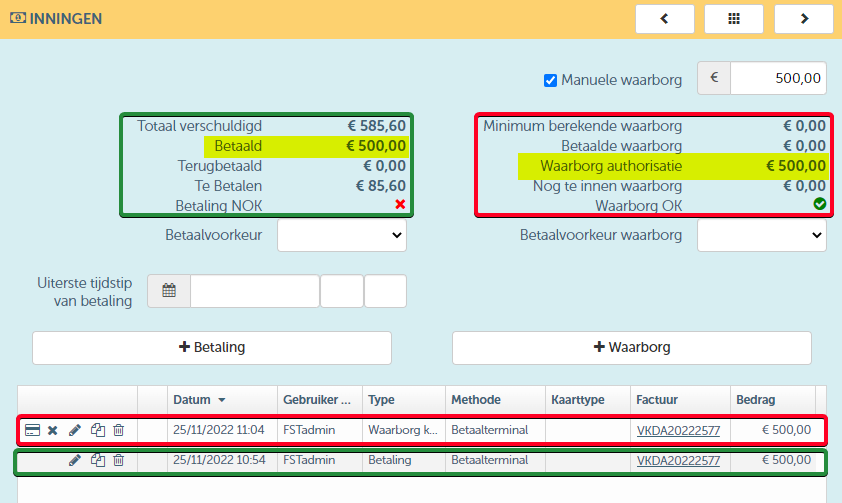The height and width of the screenshot is (503, 842).
Task: Click the payment deadline minute field
Action: click(x=385, y=291)
